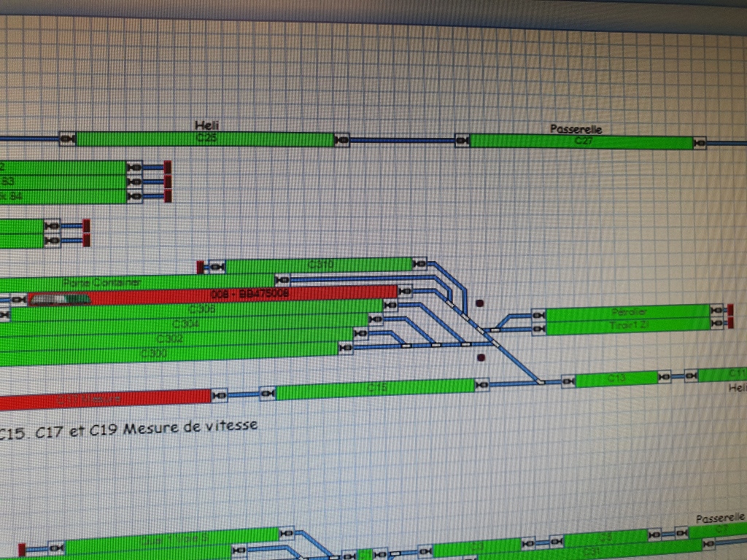Select the Tiroir1 ZI block

click(x=627, y=327)
